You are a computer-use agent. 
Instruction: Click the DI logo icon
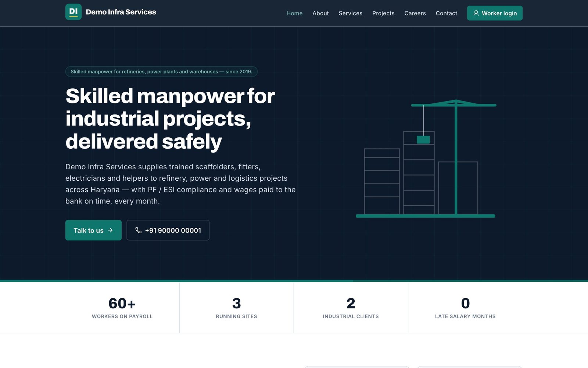tap(73, 12)
